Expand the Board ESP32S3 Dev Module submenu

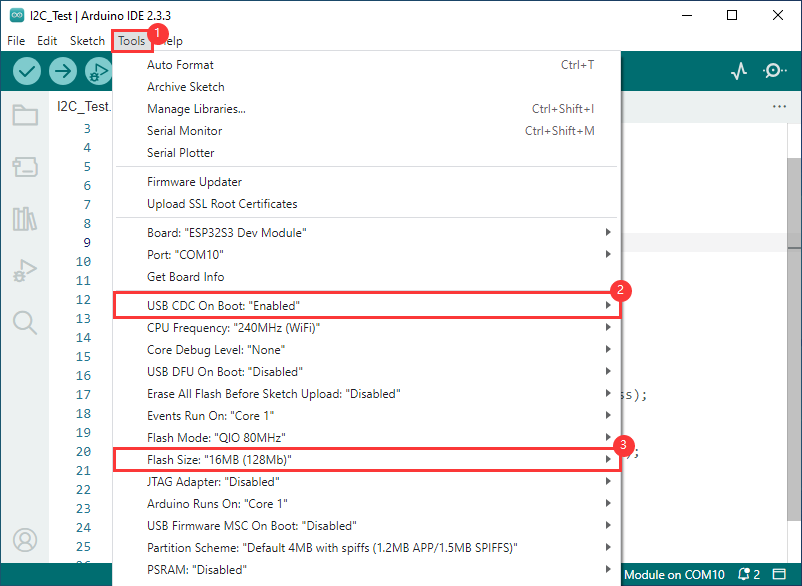(366, 233)
